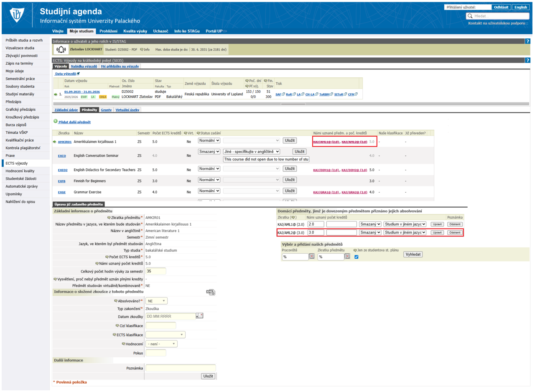
Task: Click the search magnifier icon in Hledat box
Action: (471, 16)
